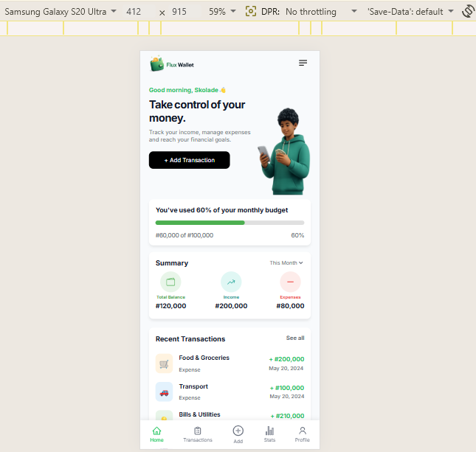Click the #120,000 total balance value
The height and width of the screenshot is (452, 476).
[171, 306]
